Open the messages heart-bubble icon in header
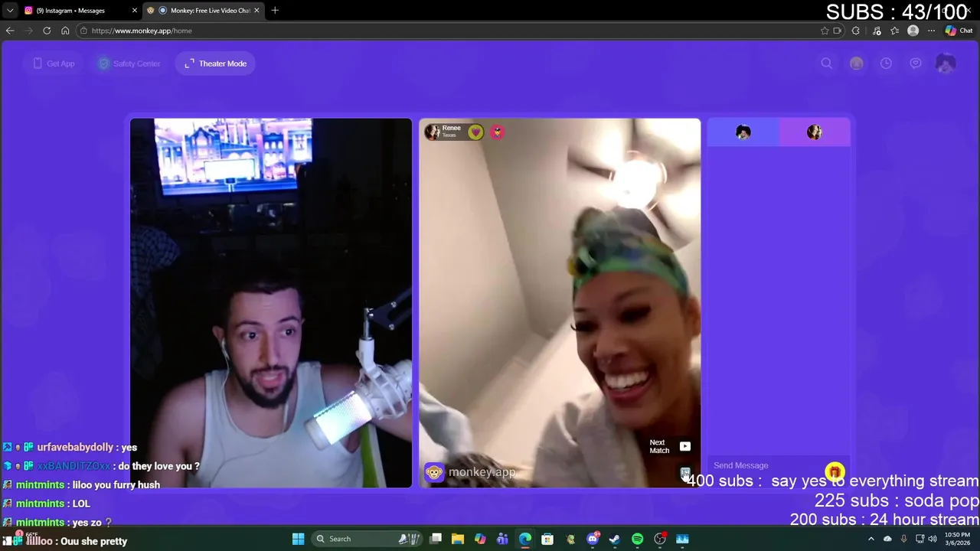 (x=916, y=64)
